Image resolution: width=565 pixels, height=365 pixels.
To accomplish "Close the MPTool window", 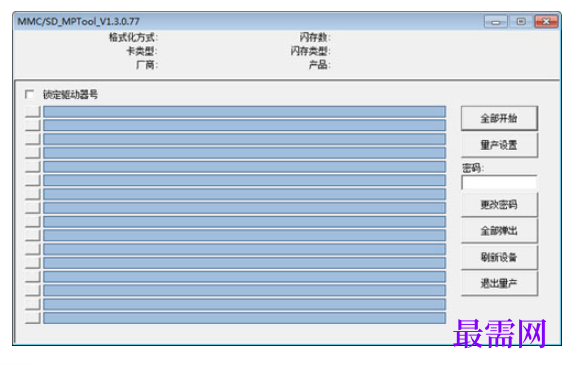I will [546, 22].
